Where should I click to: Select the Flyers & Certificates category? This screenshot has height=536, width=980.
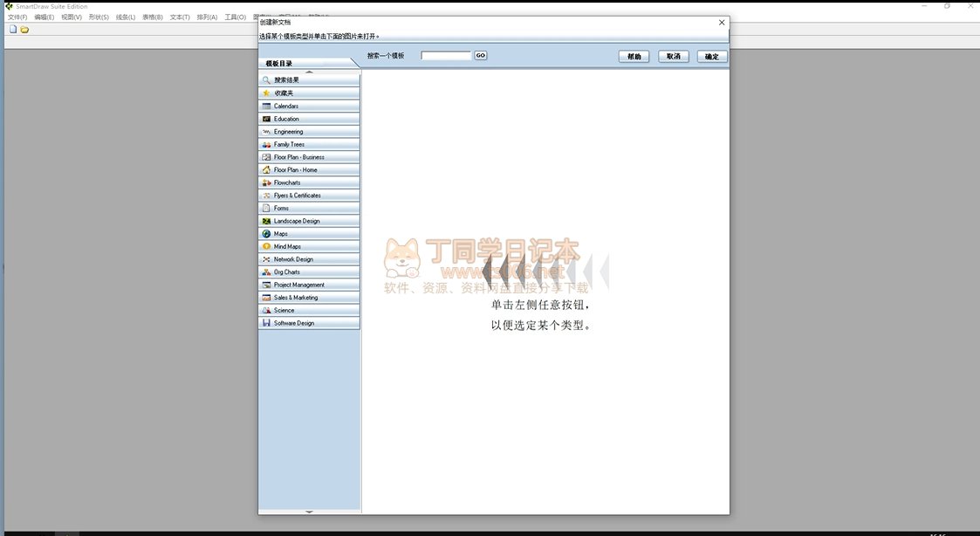310,196
